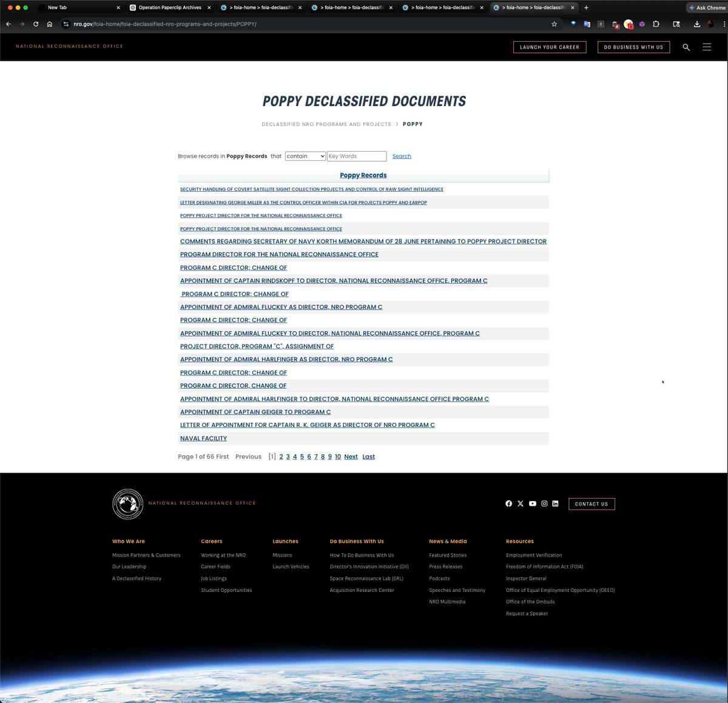The height and width of the screenshot is (703, 728).
Task: Open Program Director for the National Reconnaissance Office
Action: click(279, 255)
